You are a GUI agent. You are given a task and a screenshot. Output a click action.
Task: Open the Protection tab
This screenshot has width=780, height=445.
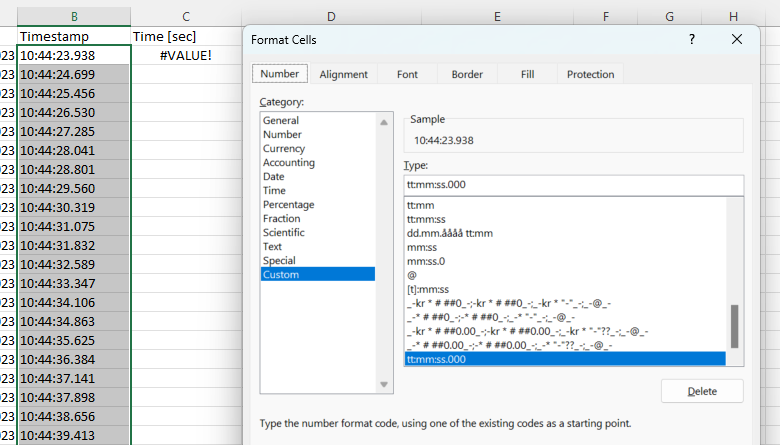pyautogui.click(x=590, y=74)
